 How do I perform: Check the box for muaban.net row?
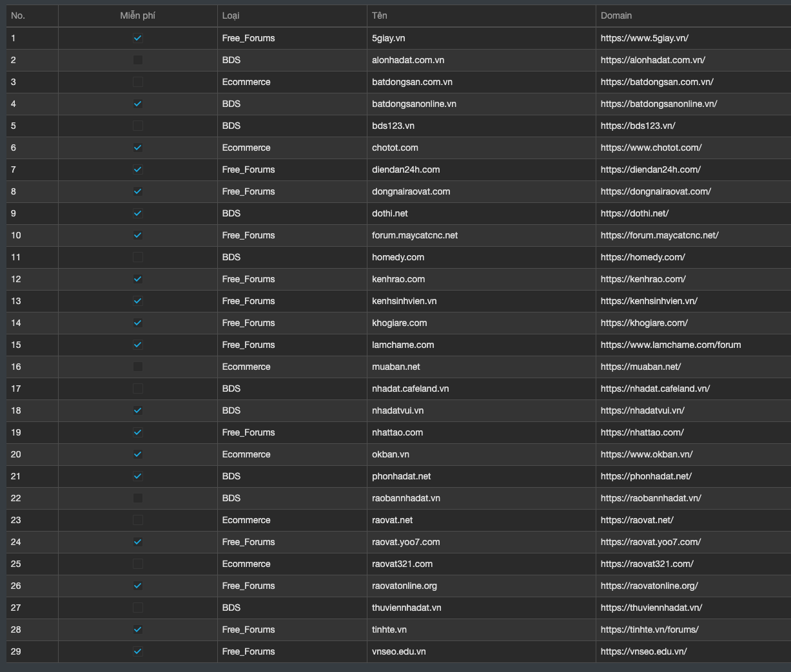pyautogui.click(x=138, y=367)
